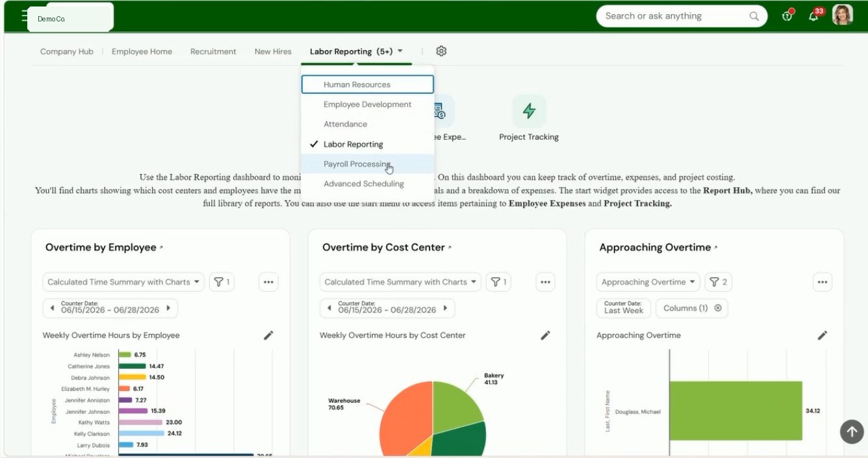This screenshot has height=458, width=868.
Task: Select checked Labor Reporting menu item
Action: (x=367, y=144)
